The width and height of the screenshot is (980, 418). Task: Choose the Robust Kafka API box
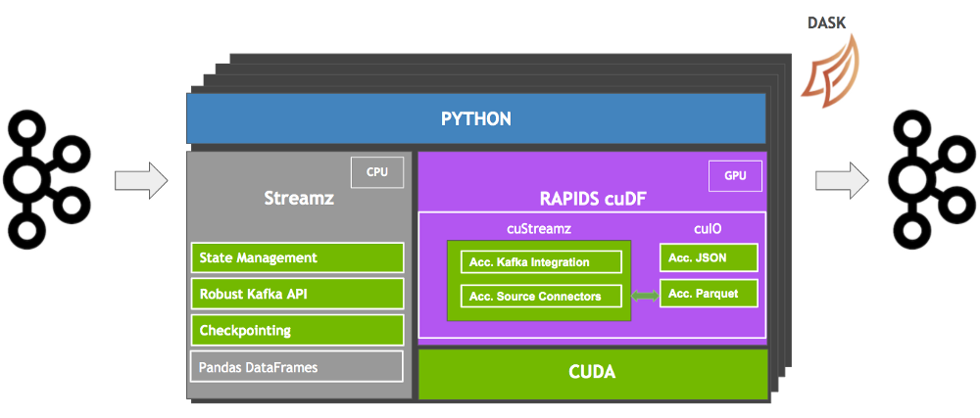click(297, 294)
